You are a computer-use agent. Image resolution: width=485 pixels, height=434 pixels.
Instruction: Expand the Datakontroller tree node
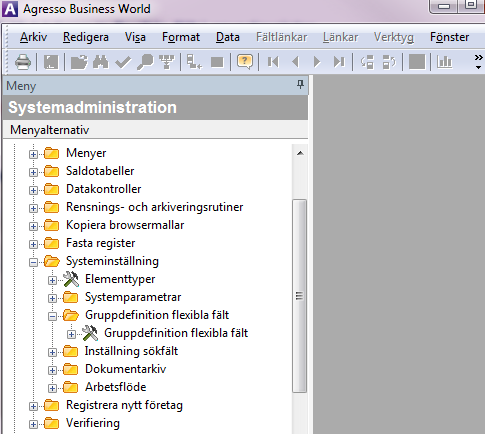(x=33, y=190)
